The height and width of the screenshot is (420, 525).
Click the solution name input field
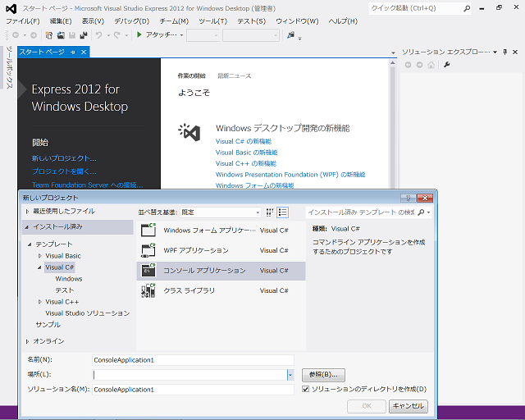point(193,390)
